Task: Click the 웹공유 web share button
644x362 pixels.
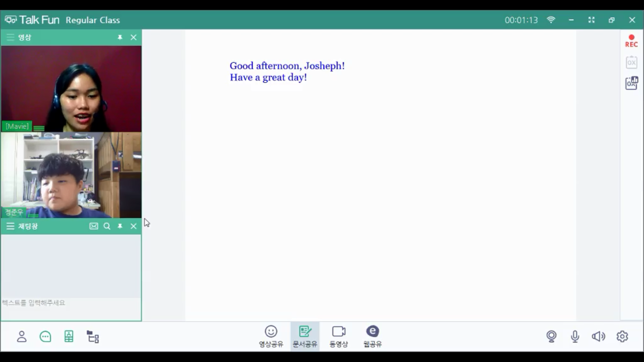Action: [372, 337]
